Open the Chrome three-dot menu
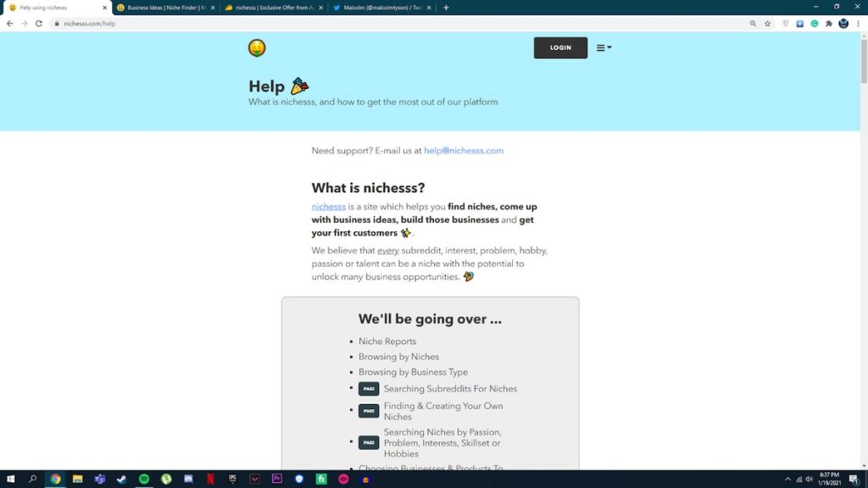The width and height of the screenshot is (868, 488). point(858,24)
